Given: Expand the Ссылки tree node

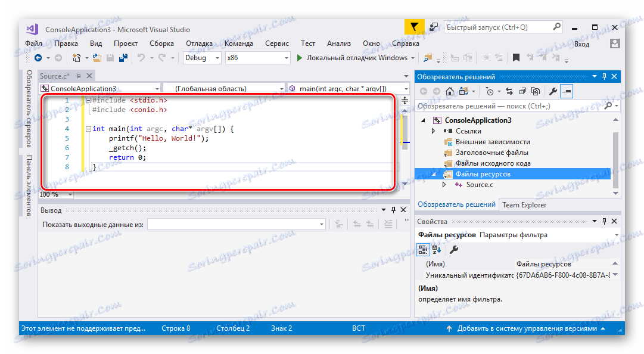Looking at the screenshot, I should tap(433, 131).
